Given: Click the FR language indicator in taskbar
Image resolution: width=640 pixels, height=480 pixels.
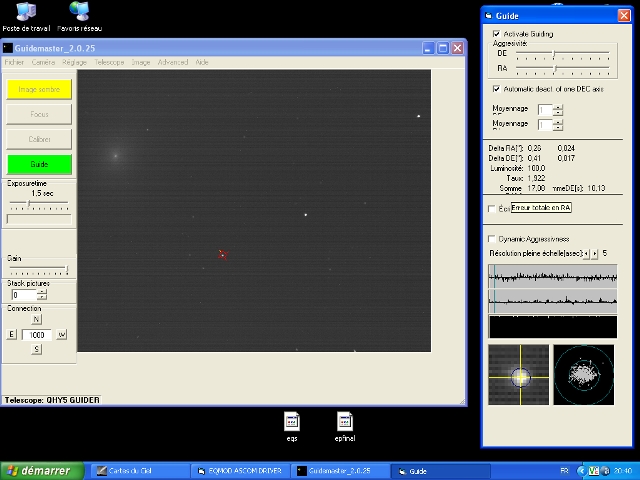Looking at the screenshot, I should pyautogui.click(x=564, y=471).
